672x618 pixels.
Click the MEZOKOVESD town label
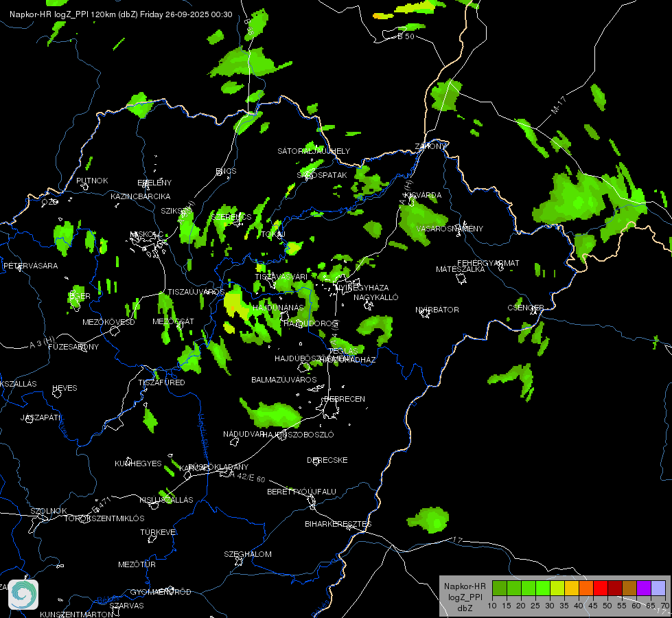pos(108,322)
